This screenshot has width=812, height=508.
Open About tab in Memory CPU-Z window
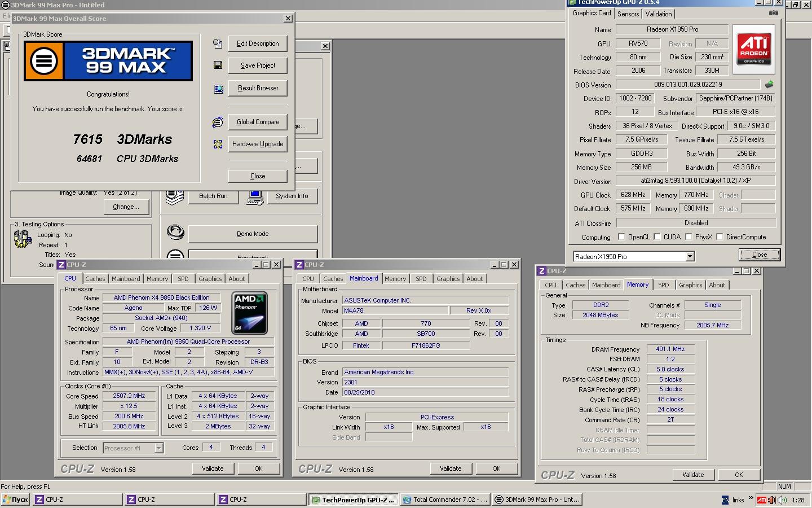coord(717,285)
